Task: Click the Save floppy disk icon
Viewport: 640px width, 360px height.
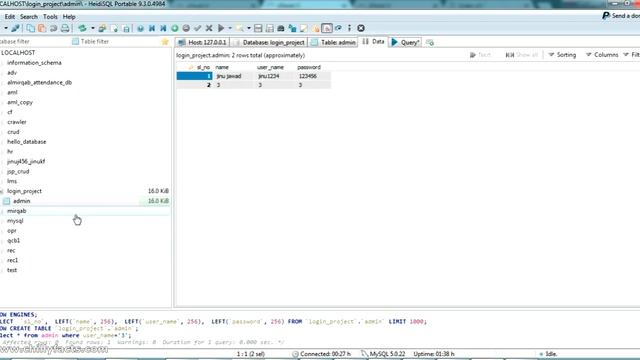Action: click(258, 28)
